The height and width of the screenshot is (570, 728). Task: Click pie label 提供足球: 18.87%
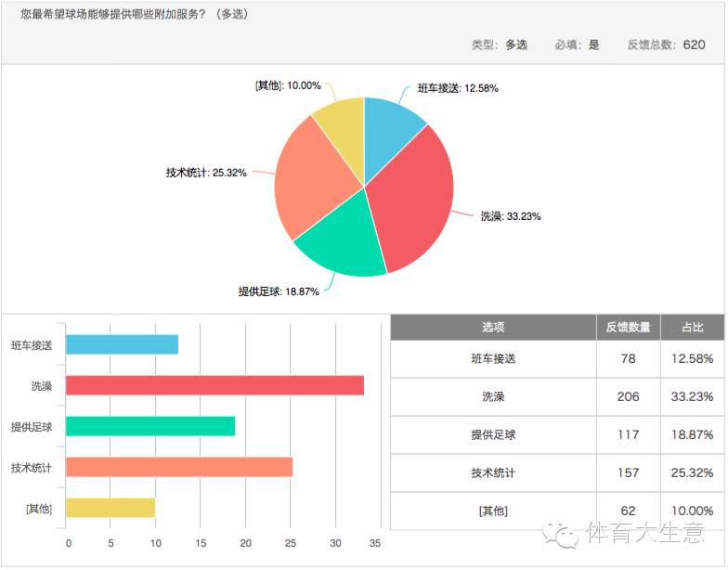pyautogui.click(x=279, y=291)
